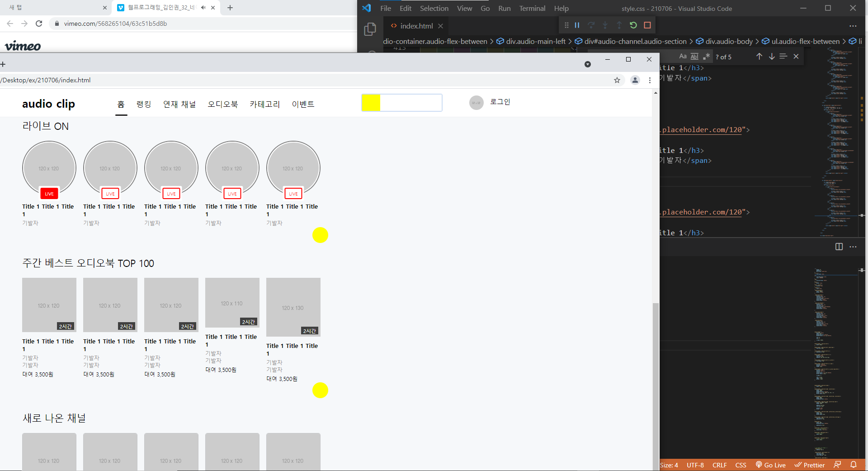The height and width of the screenshot is (471, 868).
Task: Open the notifications bell in status bar
Action: coord(853,465)
